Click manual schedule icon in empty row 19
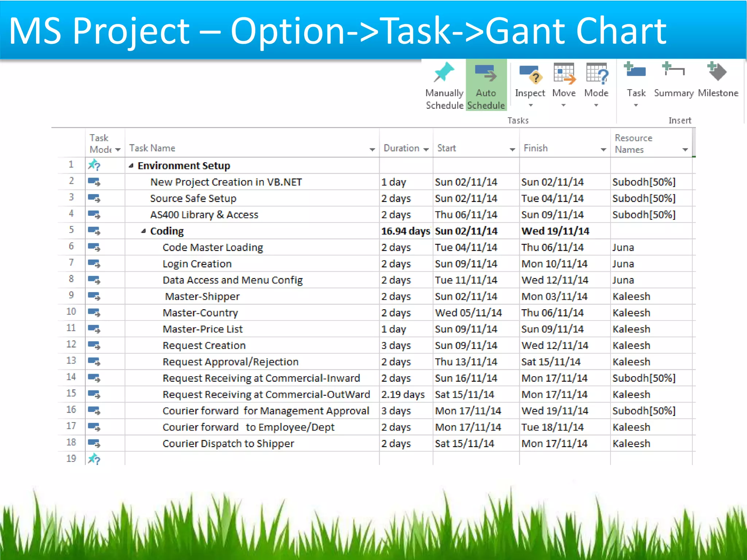This screenshot has width=747, height=560. (94, 459)
